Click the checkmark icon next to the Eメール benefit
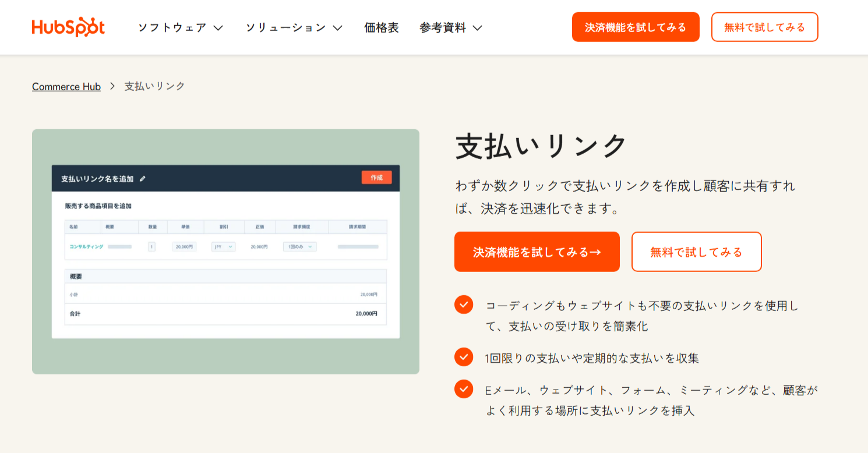Screen dimensions: 868x453 [x=463, y=388]
